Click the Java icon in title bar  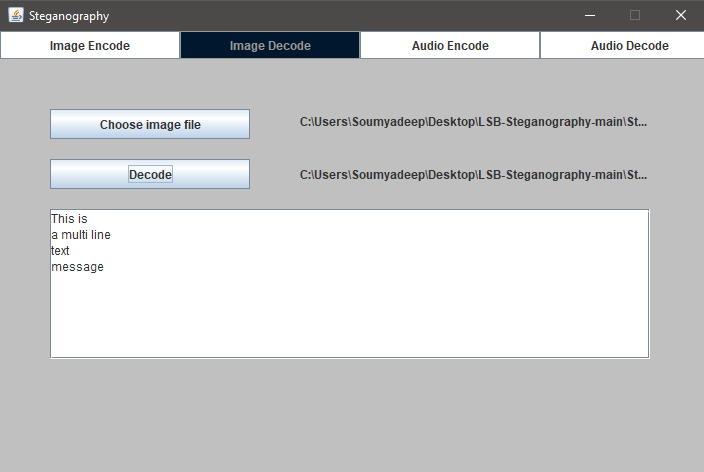16,15
